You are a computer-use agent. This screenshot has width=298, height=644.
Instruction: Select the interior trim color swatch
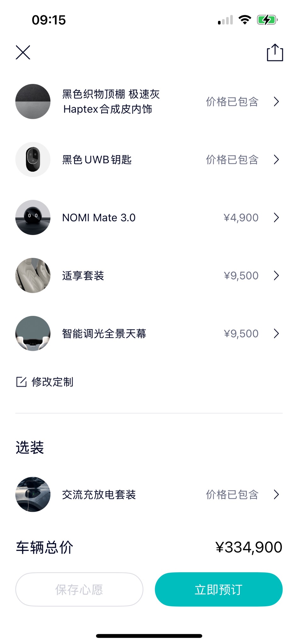click(x=33, y=101)
